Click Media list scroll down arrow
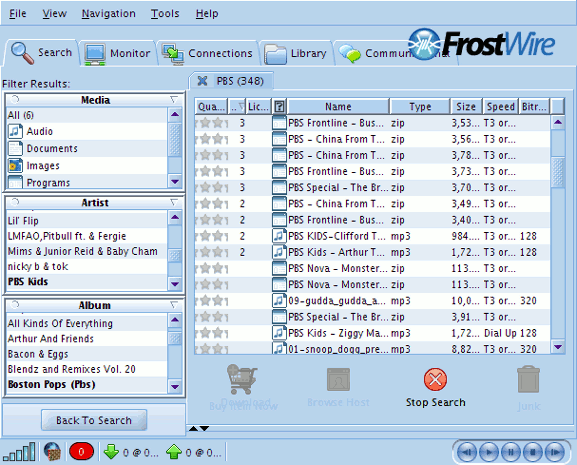 pyautogui.click(x=175, y=181)
